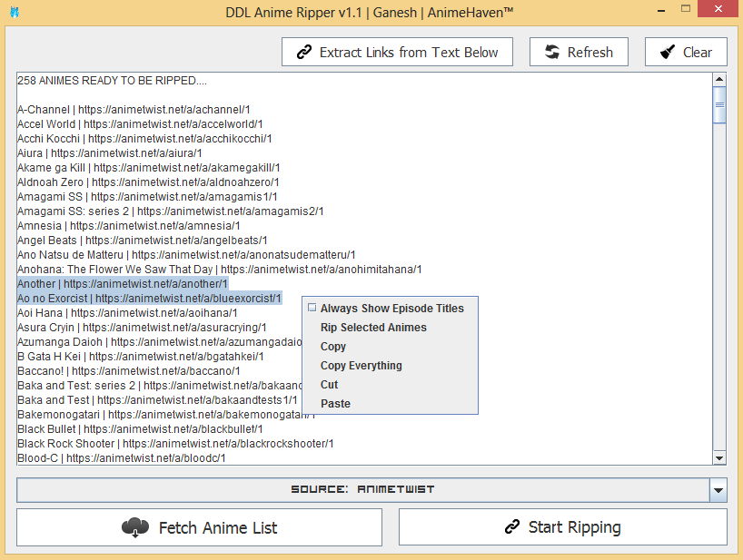Click the Aiura line
743x560 pixels.
[x=110, y=152]
